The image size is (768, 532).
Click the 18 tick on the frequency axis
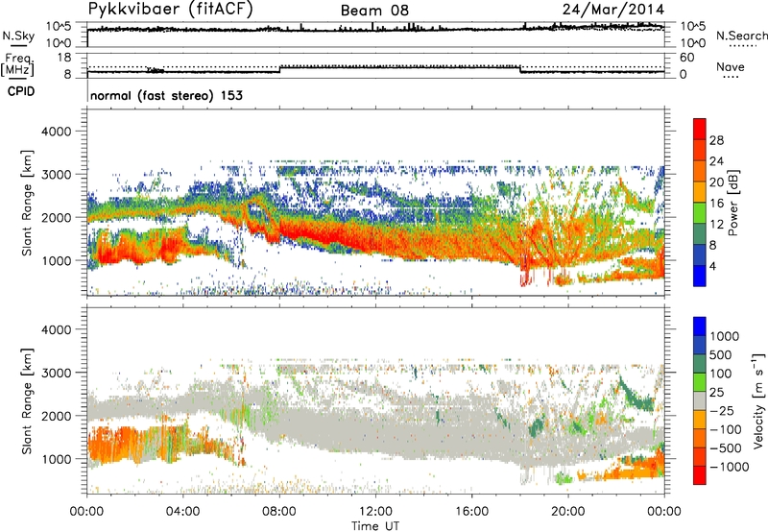coord(64,58)
